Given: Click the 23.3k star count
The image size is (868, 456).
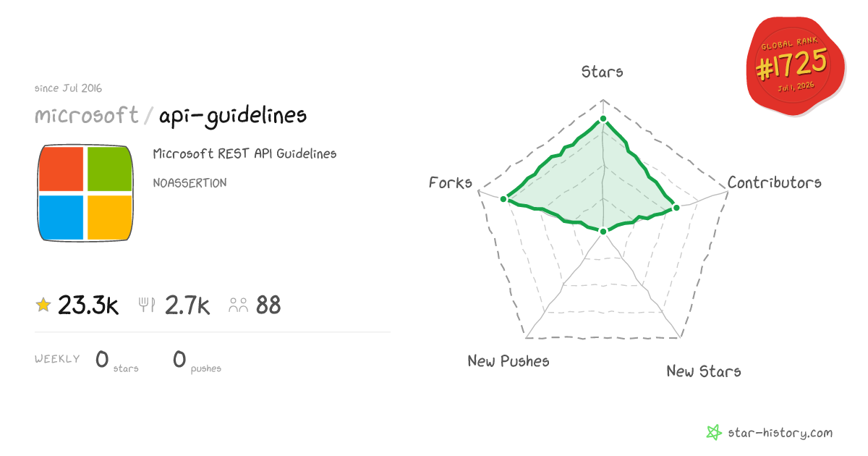Looking at the screenshot, I should 88,305.
